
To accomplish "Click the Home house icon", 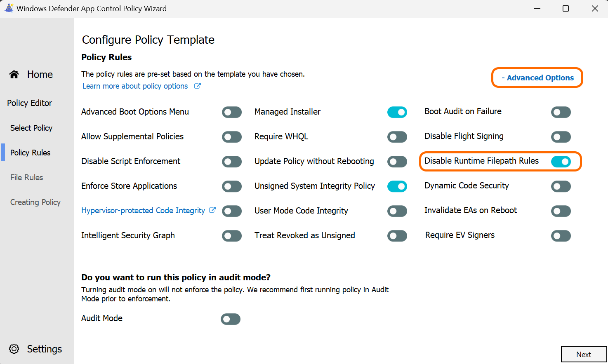I will coord(14,74).
